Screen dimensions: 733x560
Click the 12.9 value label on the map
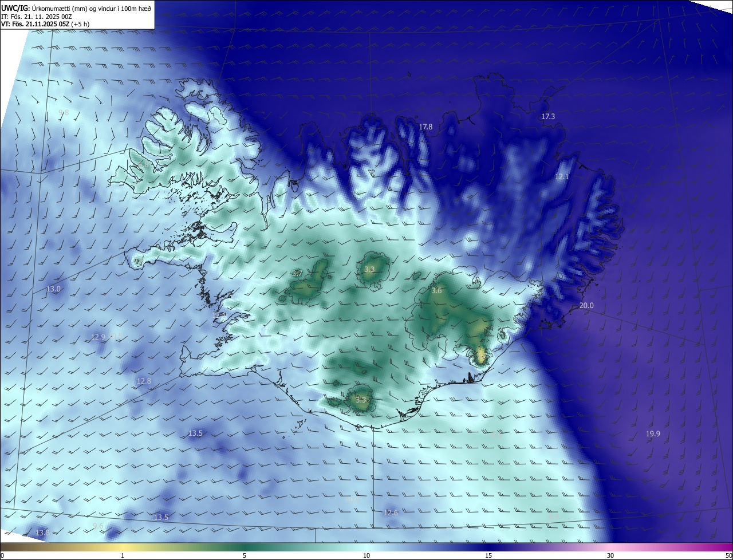98,337
